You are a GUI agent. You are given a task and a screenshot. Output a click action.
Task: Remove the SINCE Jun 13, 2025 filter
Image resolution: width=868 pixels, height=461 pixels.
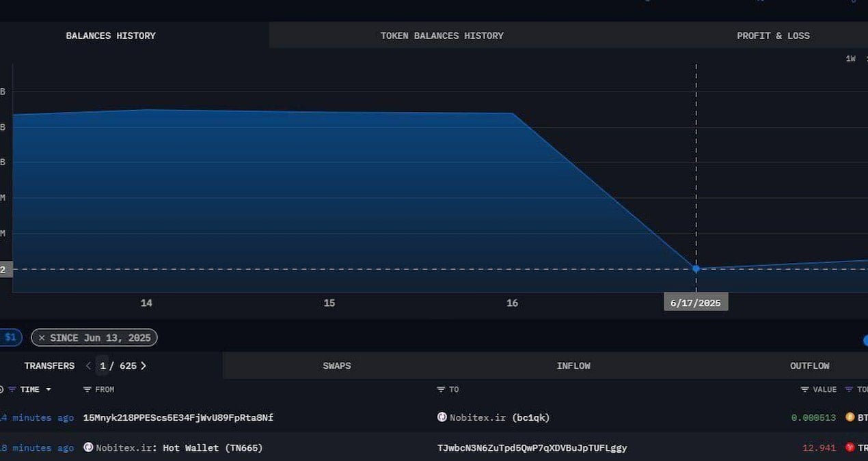coord(42,337)
